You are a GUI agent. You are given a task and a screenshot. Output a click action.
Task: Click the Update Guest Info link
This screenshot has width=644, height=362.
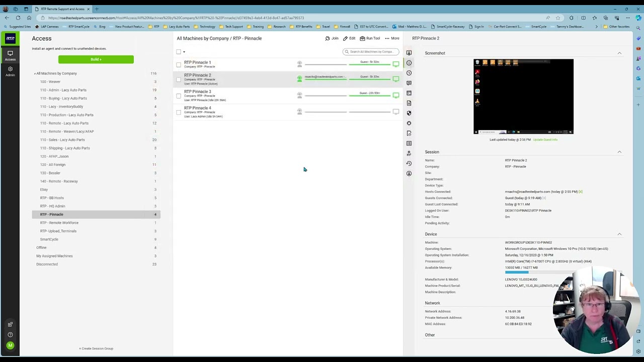tap(545, 140)
